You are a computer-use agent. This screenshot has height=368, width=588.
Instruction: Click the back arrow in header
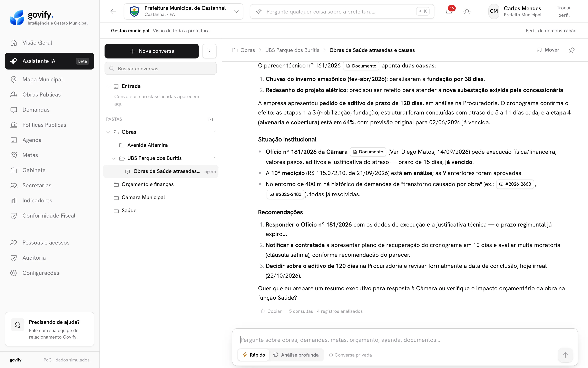tap(113, 11)
